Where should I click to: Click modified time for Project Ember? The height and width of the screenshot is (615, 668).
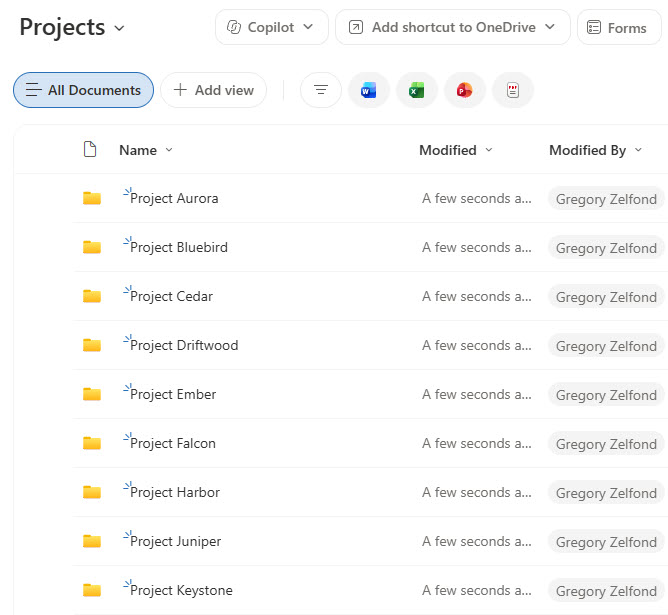click(477, 394)
